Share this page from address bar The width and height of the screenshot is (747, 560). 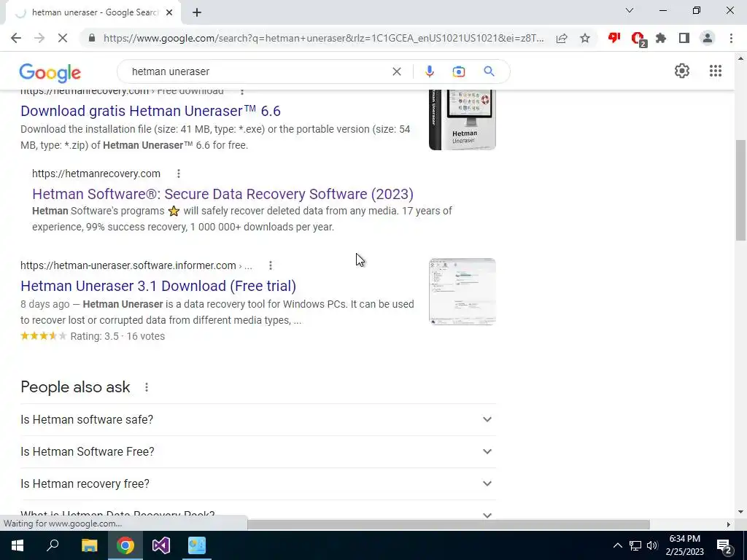[x=562, y=38]
